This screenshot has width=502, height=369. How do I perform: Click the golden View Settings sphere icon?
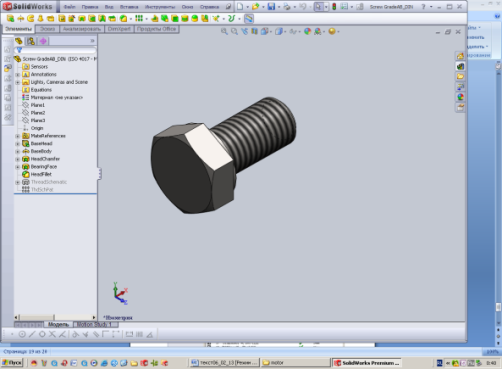[332, 31]
